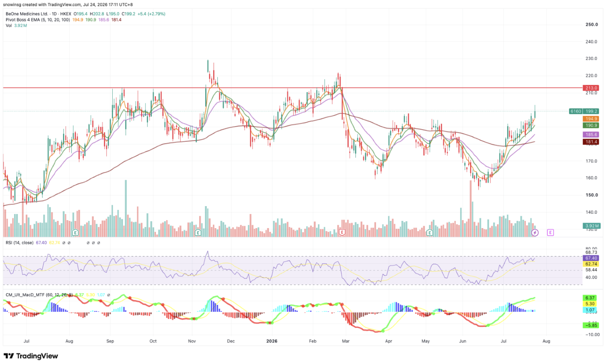This screenshot has width=605, height=364.
Task: Select the green 190.9 price-axis label
Action: 591,126
